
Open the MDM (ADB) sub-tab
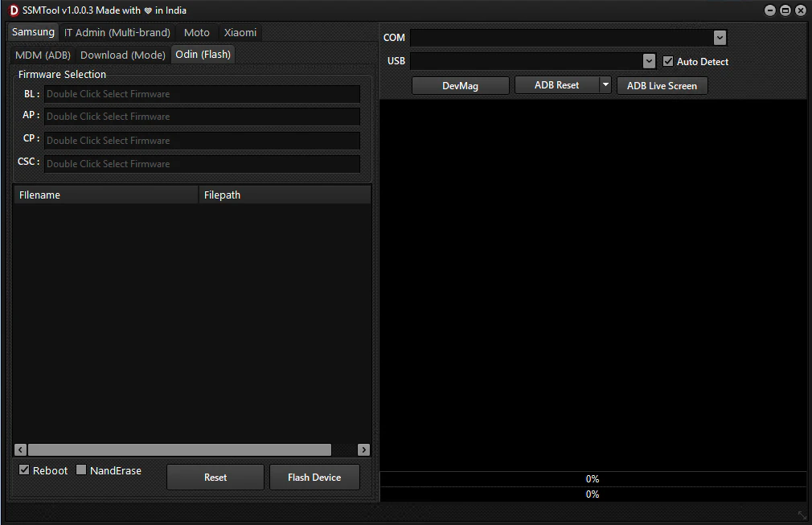click(43, 55)
